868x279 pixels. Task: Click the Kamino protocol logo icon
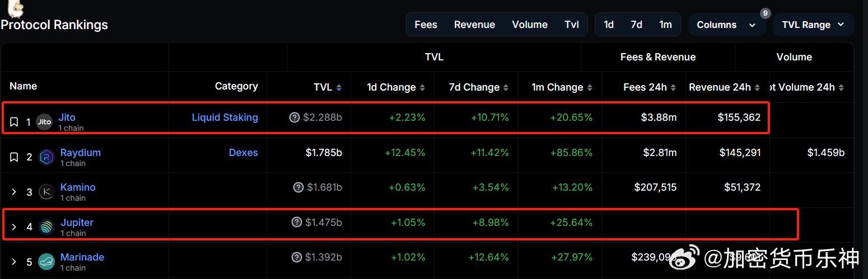pos(46,192)
